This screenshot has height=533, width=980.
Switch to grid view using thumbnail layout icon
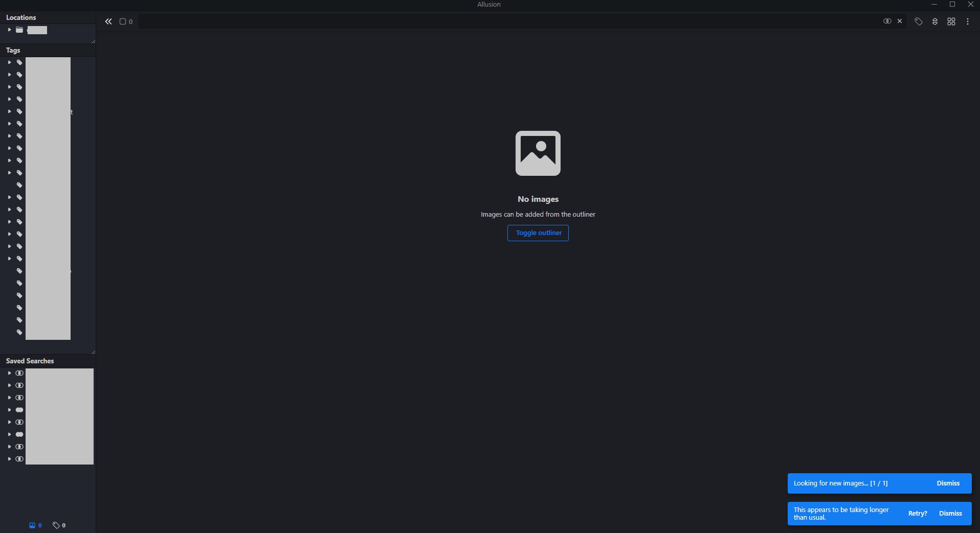(952, 21)
